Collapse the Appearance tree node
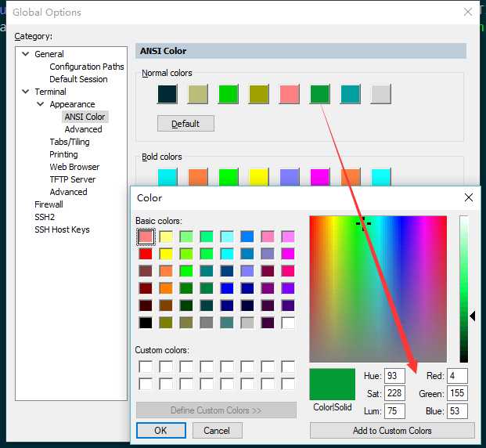This screenshot has width=486, height=448. point(41,104)
